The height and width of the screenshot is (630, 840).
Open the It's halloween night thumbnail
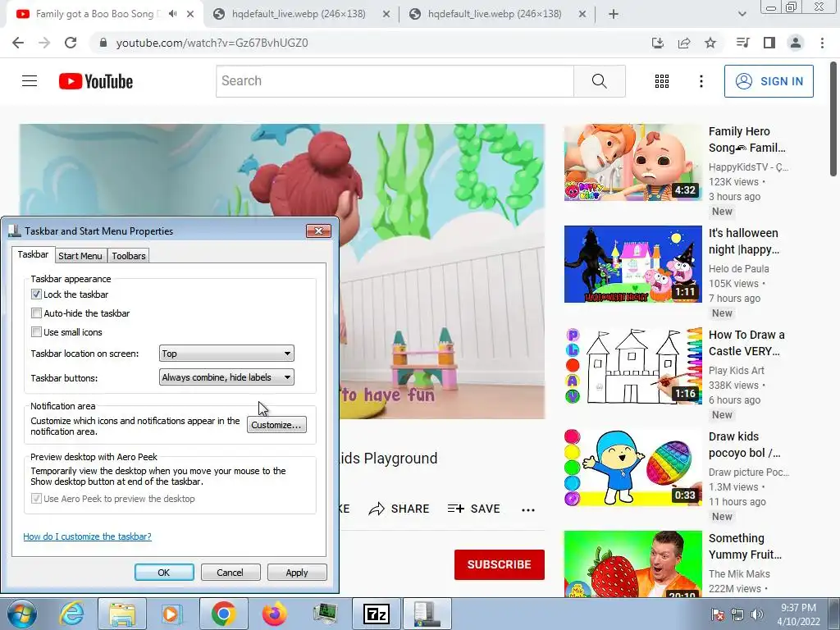pyautogui.click(x=632, y=264)
